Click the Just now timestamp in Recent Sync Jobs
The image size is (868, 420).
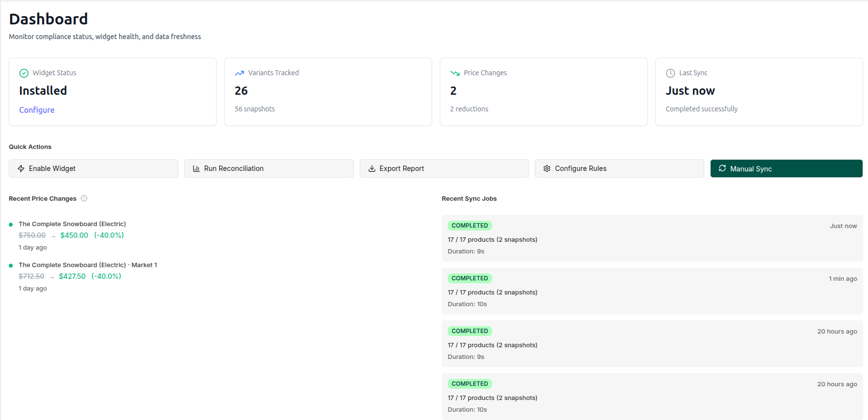point(844,226)
